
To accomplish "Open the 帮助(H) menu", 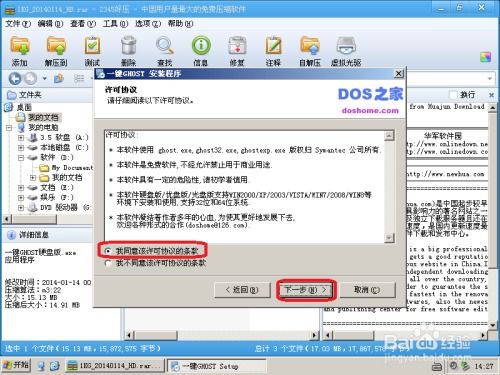I will 180,24.
